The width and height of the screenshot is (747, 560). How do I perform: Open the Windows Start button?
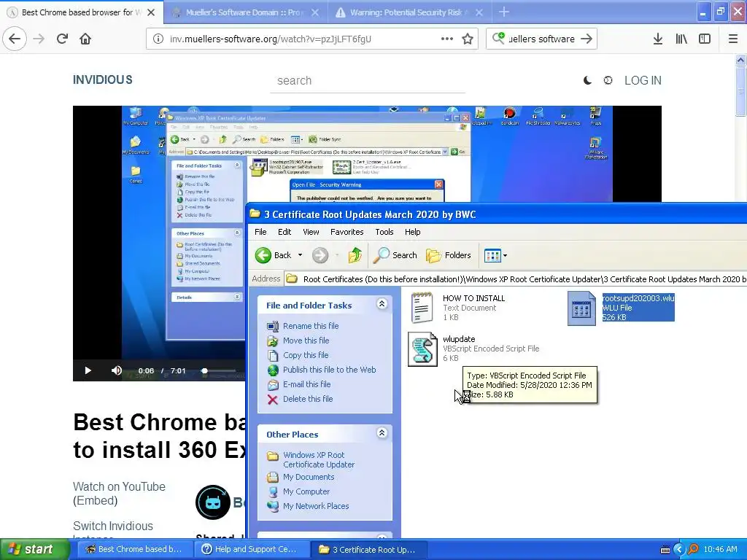(35, 549)
